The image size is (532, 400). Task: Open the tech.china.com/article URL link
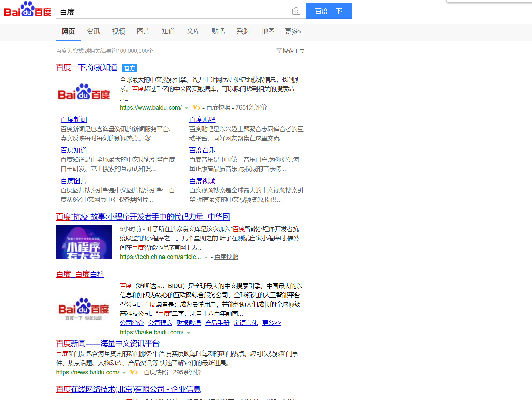(160, 257)
